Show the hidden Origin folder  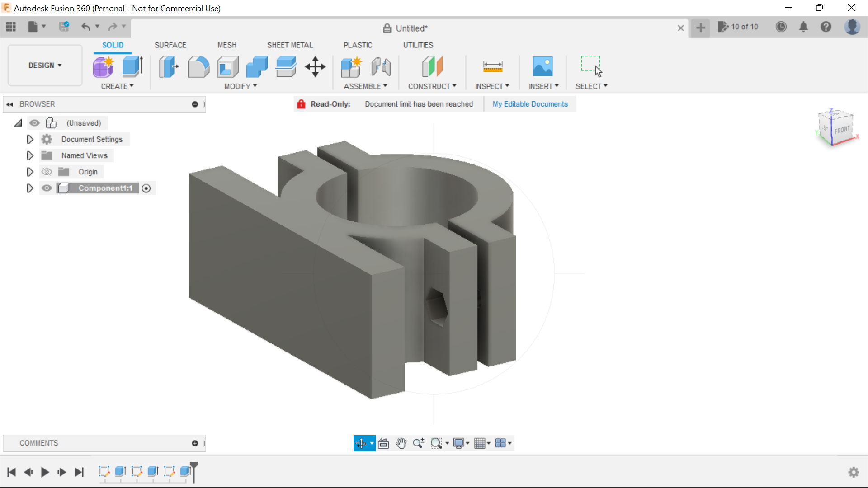(x=47, y=172)
